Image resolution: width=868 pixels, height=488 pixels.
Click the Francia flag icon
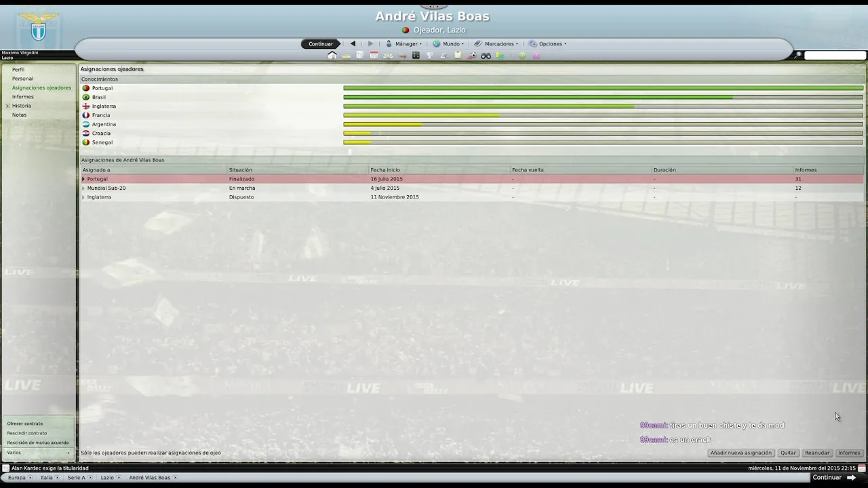click(x=86, y=115)
